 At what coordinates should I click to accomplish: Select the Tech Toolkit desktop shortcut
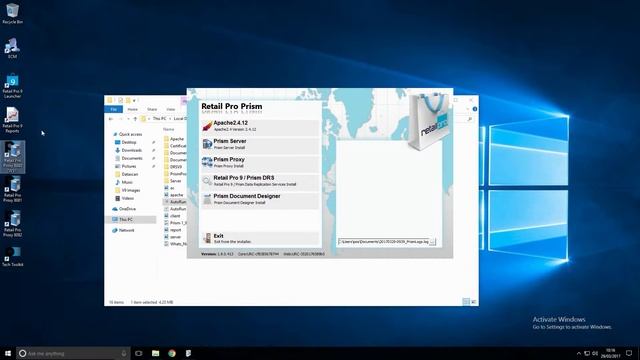12,257
